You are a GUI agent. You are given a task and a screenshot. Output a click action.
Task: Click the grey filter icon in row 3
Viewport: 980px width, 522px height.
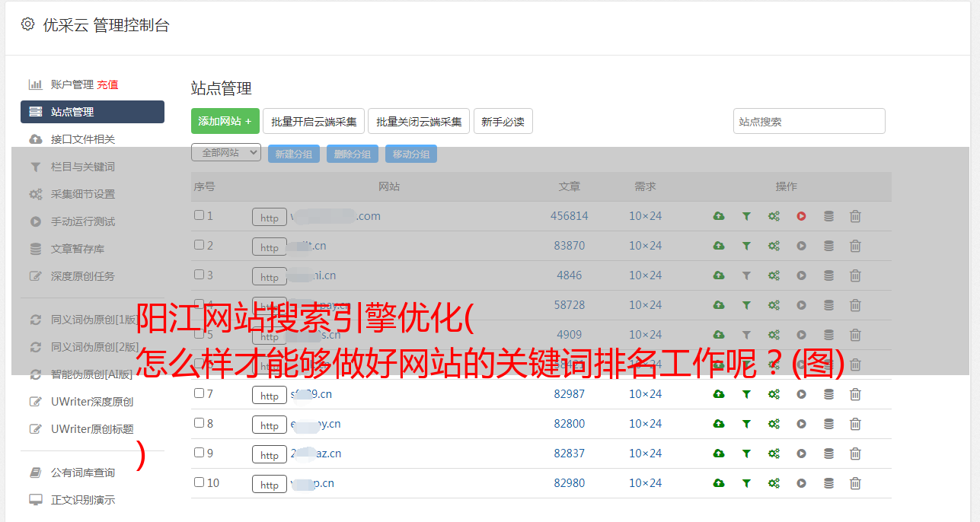(x=746, y=275)
